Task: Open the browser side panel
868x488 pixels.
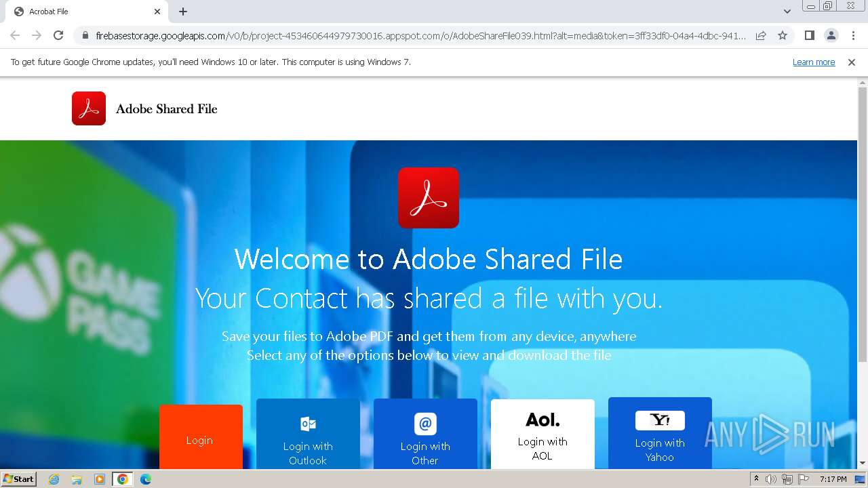Action: [x=809, y=35]
